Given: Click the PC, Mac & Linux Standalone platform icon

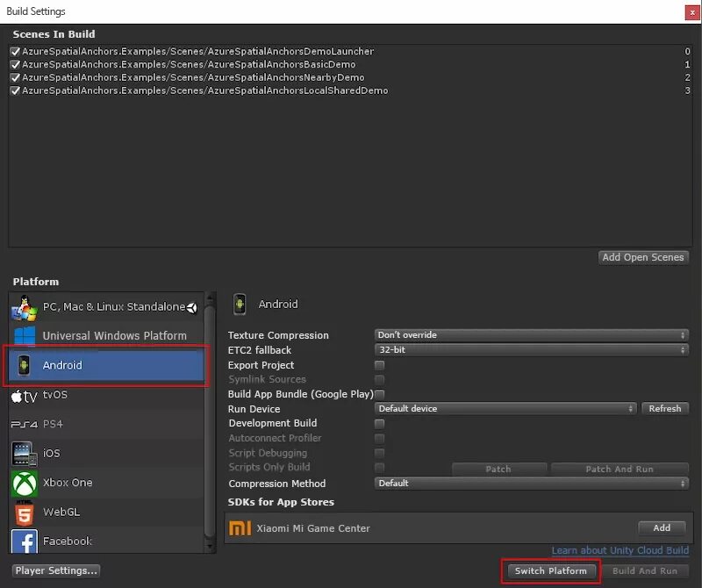Looking at the screenshot, I should point(25,308).
